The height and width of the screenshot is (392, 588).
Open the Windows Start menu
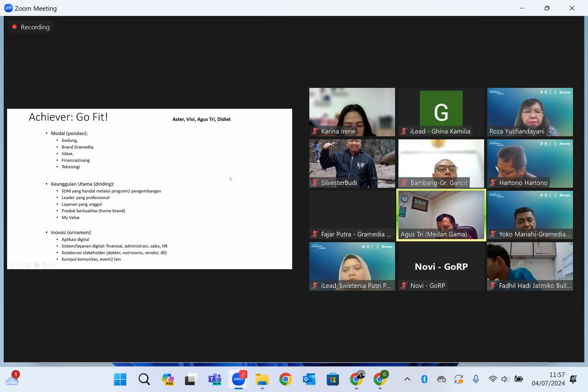pyautogui.click(x=120, y=379)
